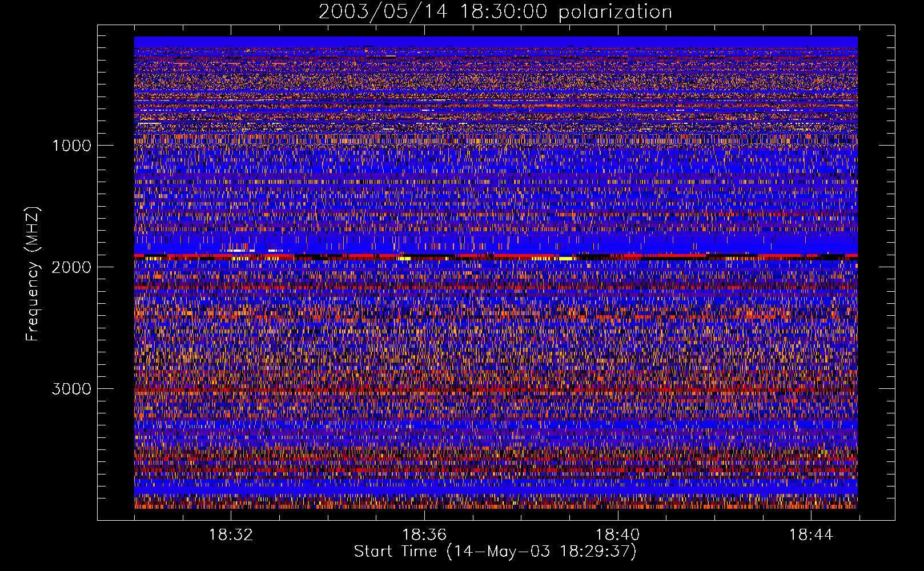This screenshot has height=571, width=924.
Task: Click the plot title '2003/05/14 18:30:00 polarization'
Action: coord(495,12)
